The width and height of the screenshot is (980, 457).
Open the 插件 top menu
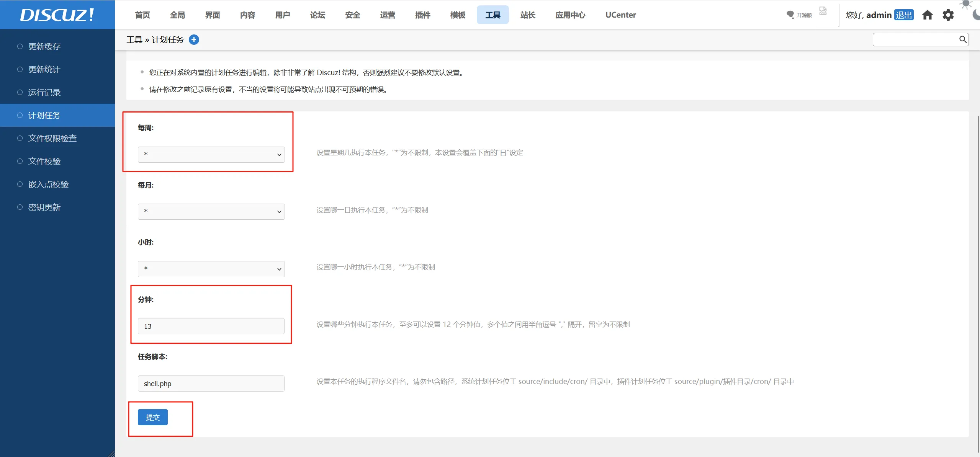pyautogui.click(x=422, y=15)
